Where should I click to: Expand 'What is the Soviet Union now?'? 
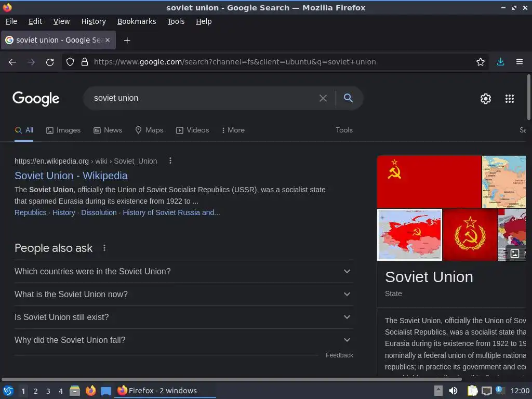184,294
